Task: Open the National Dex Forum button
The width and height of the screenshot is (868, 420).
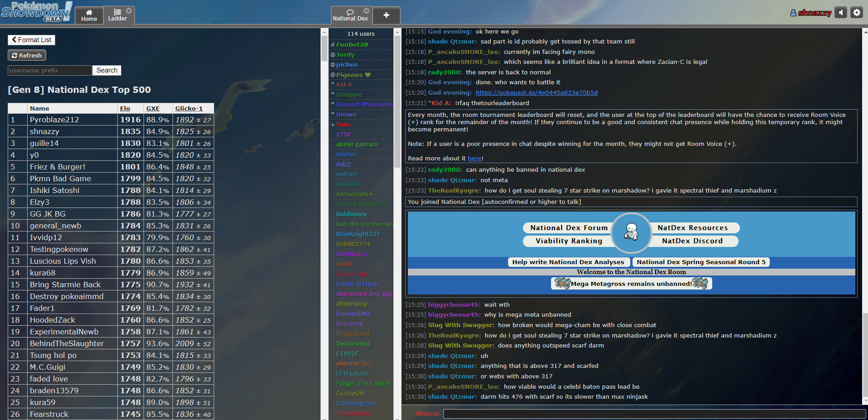Action: pos(569,228)
